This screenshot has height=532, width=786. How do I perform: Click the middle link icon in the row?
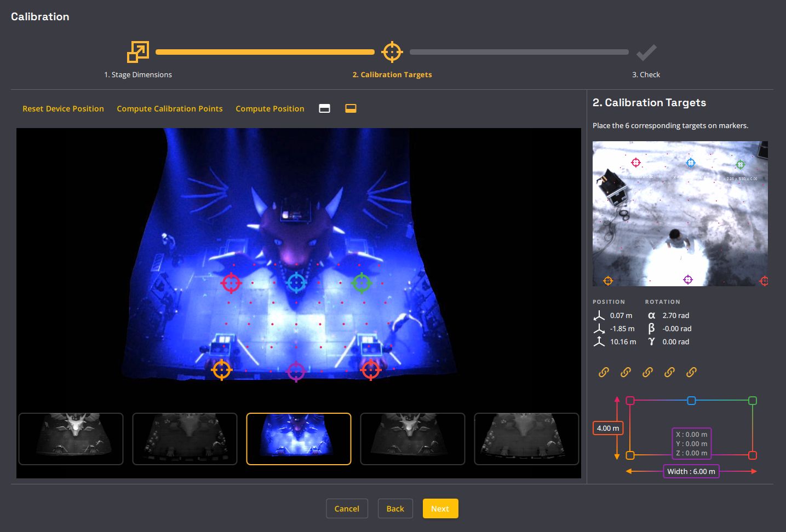(647, 372)
